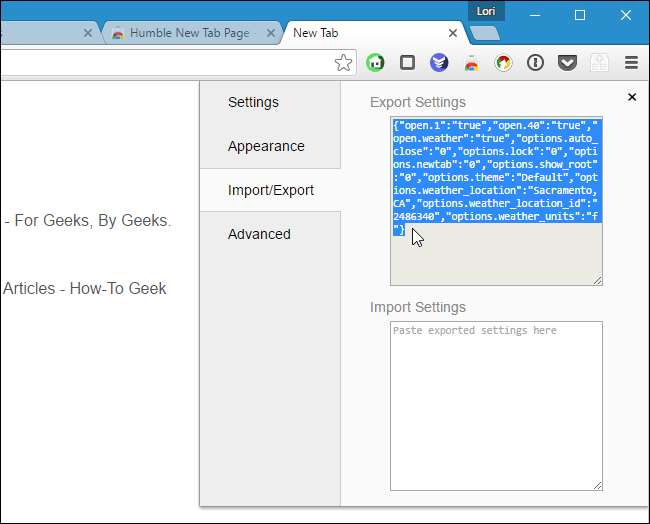This screenshot has width=650, height=524.
Task: Click the green house extension icon
Action: (375, 63)
